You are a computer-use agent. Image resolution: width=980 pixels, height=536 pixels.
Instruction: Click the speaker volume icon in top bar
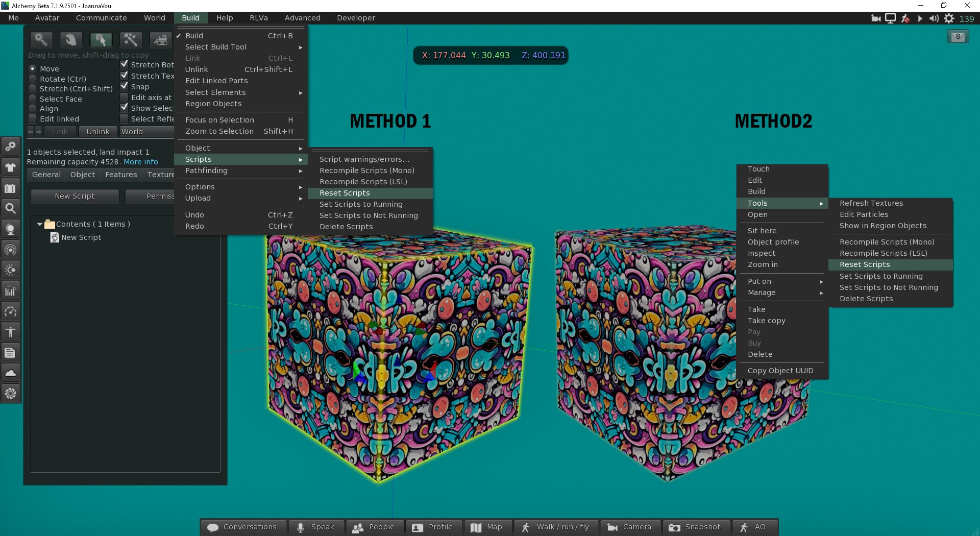pos(934,18)
